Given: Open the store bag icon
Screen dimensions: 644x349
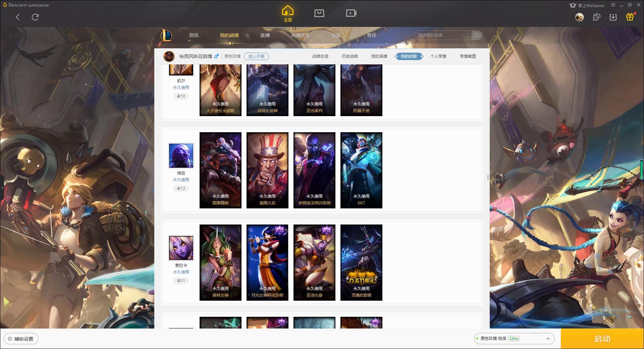Looking at the screenshot, I should pyautogui.click(x=319, y=13).
